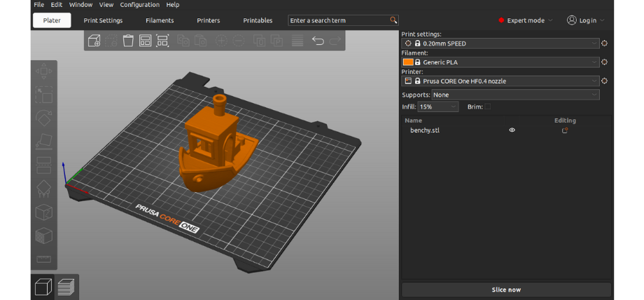Image resolution: width=644 pixels, height=300 pixels.
Task: Open the File menu
Action: pos(39,5)
